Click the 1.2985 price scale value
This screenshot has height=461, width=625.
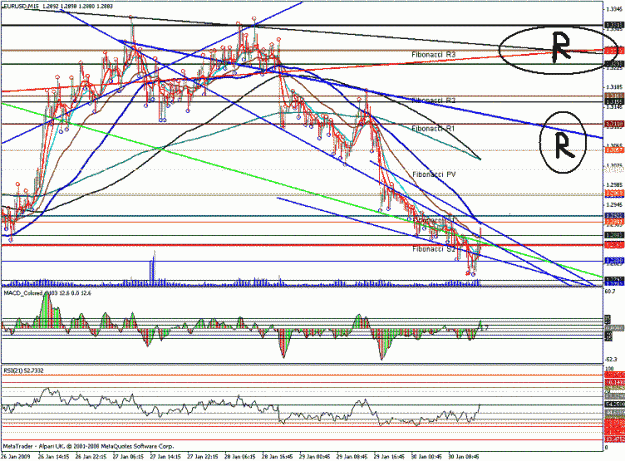tap(614, 185)
